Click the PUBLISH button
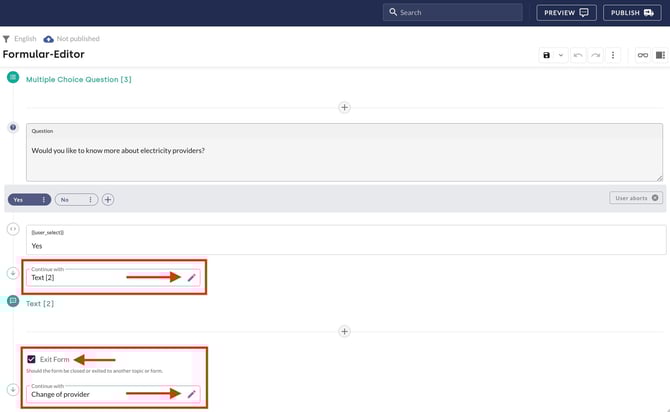Image resolution: width=670 pixels, height=412 pixels. (x=636, y=13)
